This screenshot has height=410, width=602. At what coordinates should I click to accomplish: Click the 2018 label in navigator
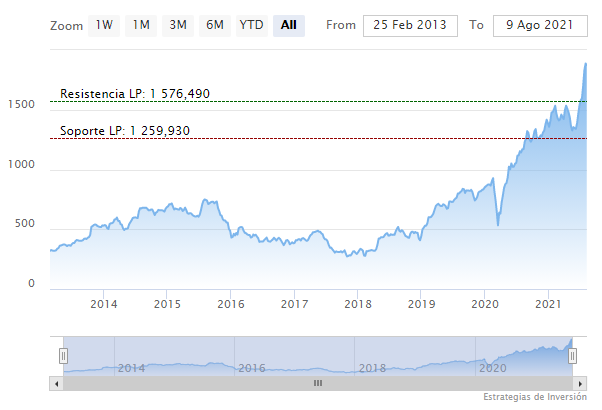[372, 369]
